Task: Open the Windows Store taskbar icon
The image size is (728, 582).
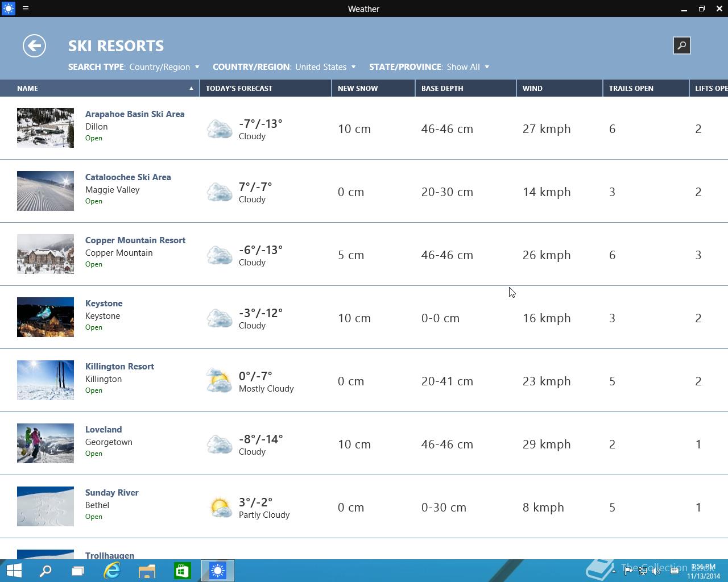Action: coord(182,571)
